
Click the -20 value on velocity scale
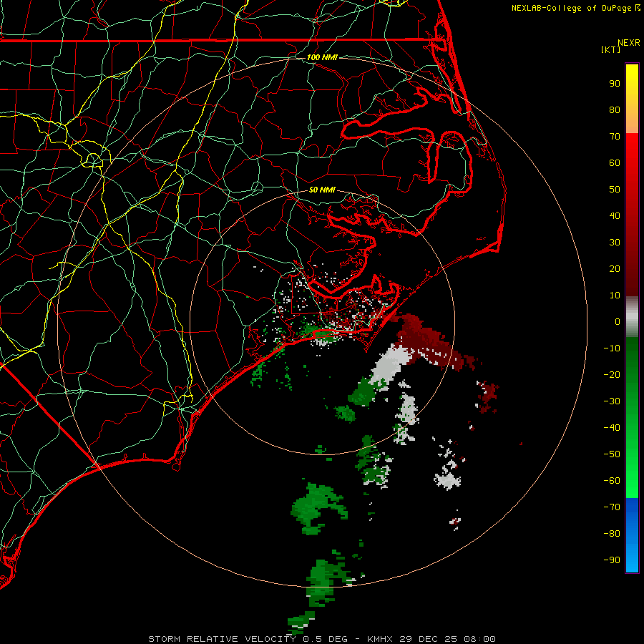[612, 375]
